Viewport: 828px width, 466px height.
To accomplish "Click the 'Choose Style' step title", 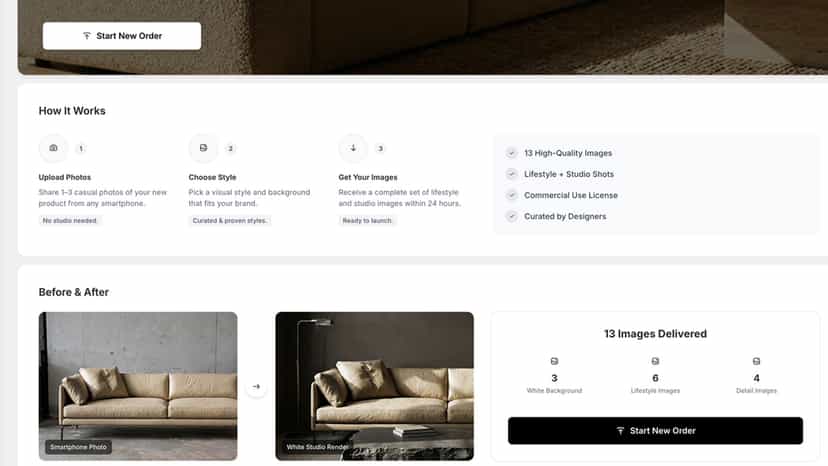I will 212,178.
